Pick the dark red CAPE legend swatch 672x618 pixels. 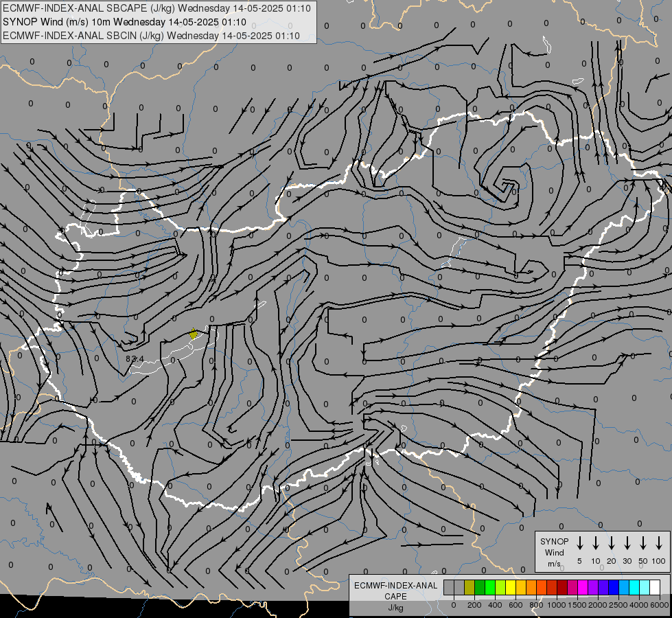pos(562,587)
